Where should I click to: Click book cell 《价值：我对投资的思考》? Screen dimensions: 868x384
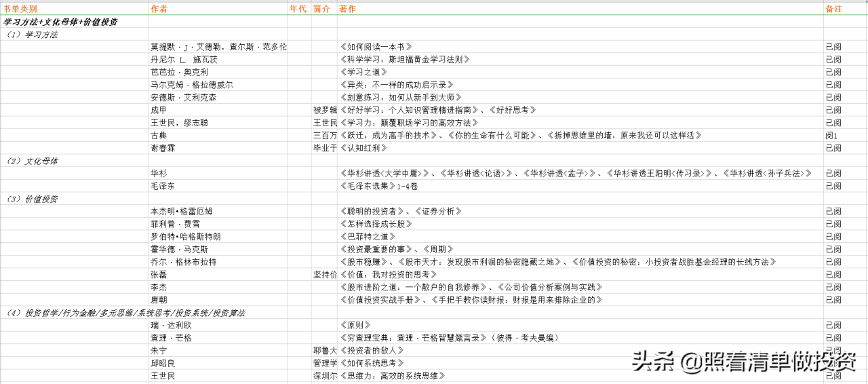(x=389, y=275)
